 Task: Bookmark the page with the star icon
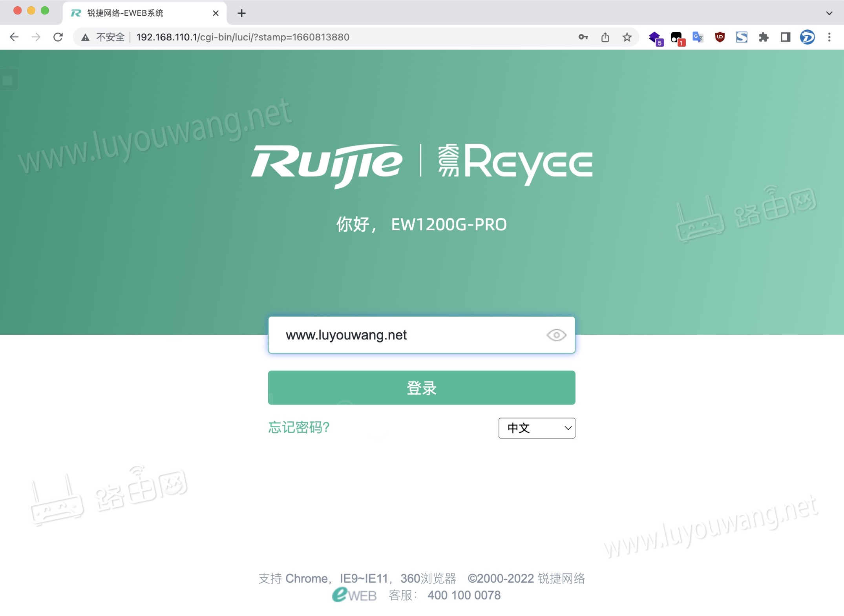click(627, 37)
